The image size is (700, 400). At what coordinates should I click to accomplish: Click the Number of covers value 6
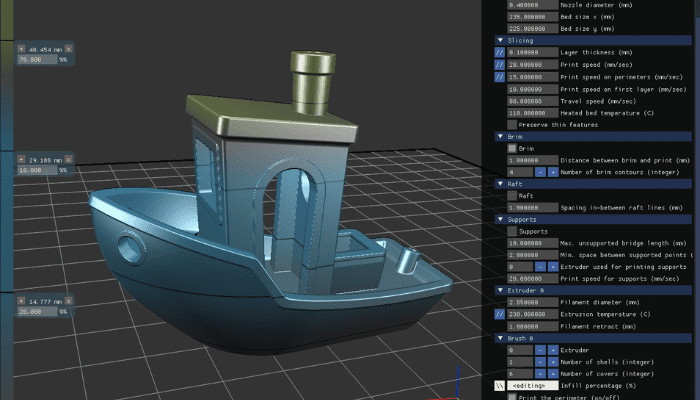click(520, 374)
